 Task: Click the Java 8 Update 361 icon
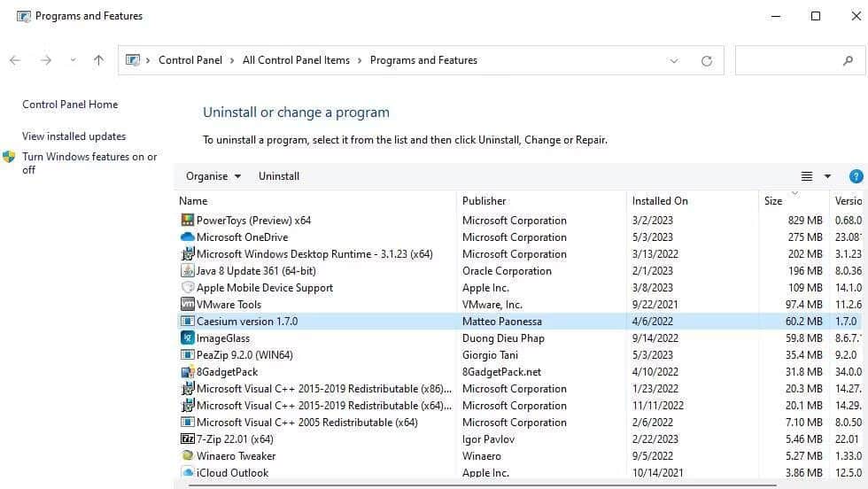188,271
